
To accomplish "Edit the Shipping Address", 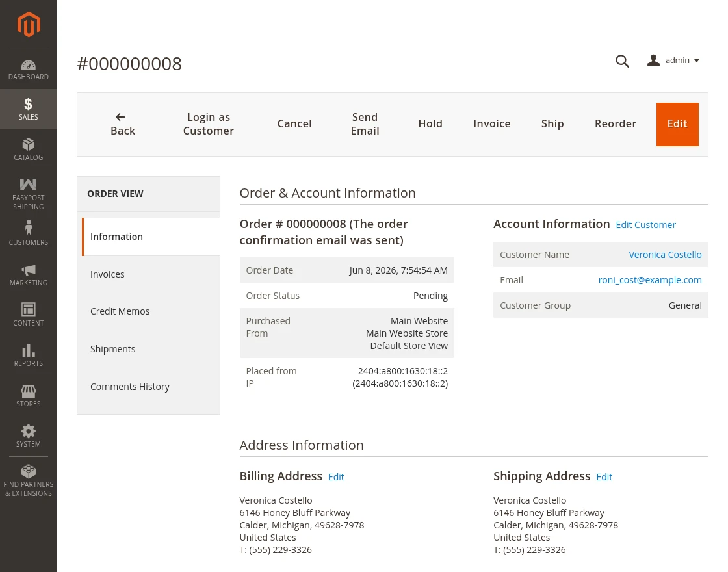I will [x=604, y=477].
